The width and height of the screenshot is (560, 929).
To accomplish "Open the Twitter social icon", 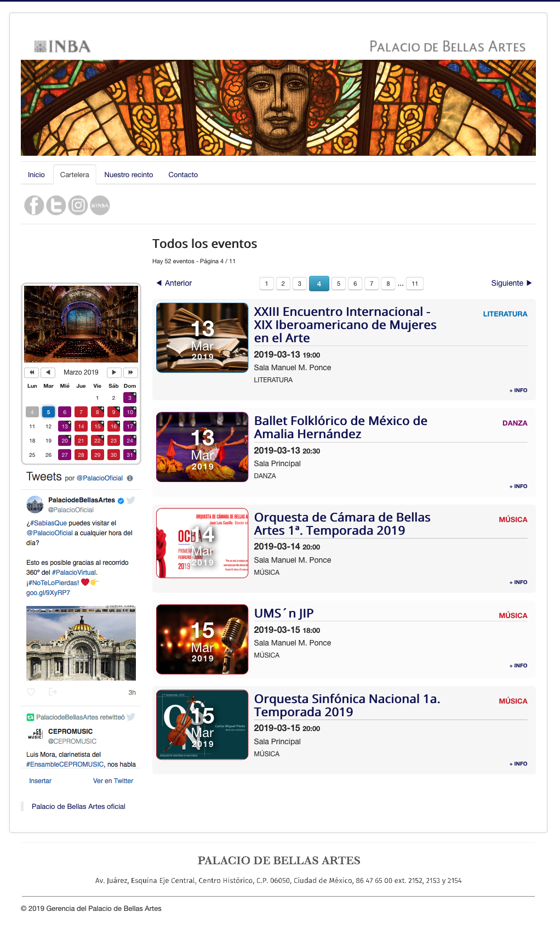I will pos(56,206).
